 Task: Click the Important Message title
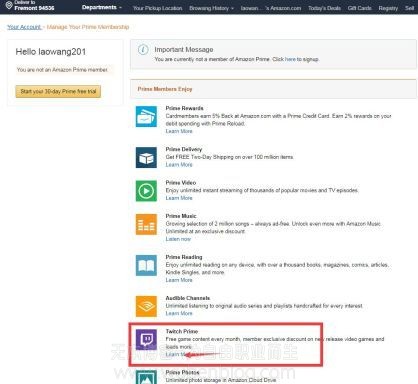pyautogui.click(x=184, y=49)
